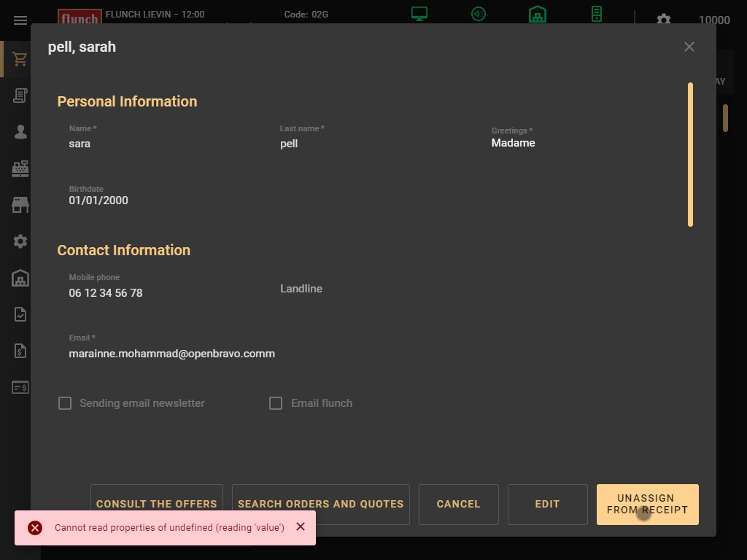Open the customer profile sidebar icon
Viewport: 747px width, 560px height.
click(x=20, y=132)
